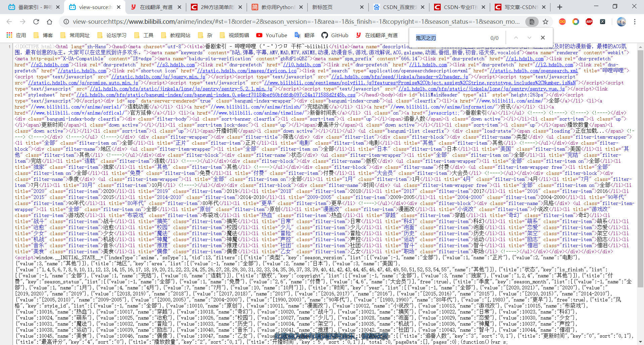Reload the current page
The image size is (644, 345).
click(x=36, y=22)
